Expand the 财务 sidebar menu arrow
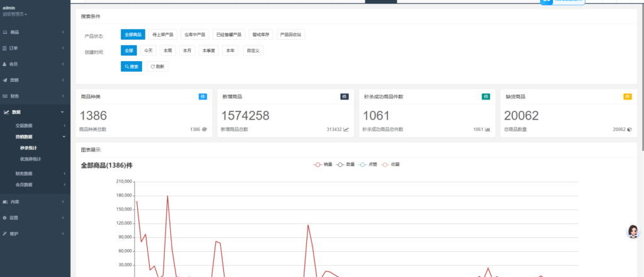The width and height of the screenshot is (644, 277). [x=63, y=96]
